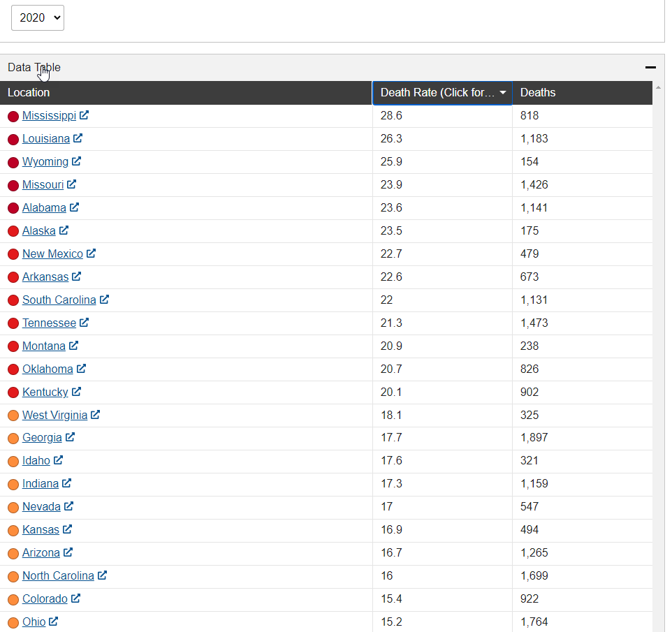Collapse Data Table with minus icon
The height and width of the screenshot is (632, 672).
click(x=650, y=67)
